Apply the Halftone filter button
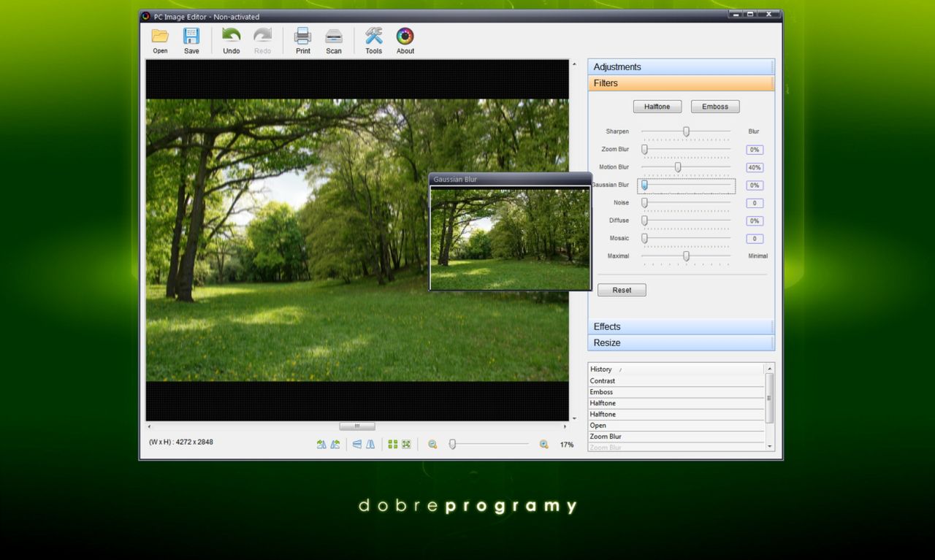 click(x=657, y=107)
